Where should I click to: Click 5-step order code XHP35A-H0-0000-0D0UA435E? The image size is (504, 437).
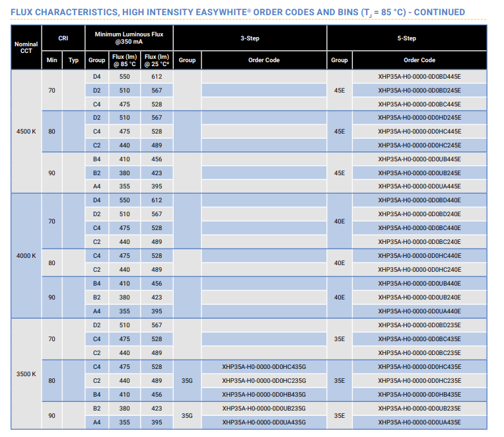click(x=419, y=422)
